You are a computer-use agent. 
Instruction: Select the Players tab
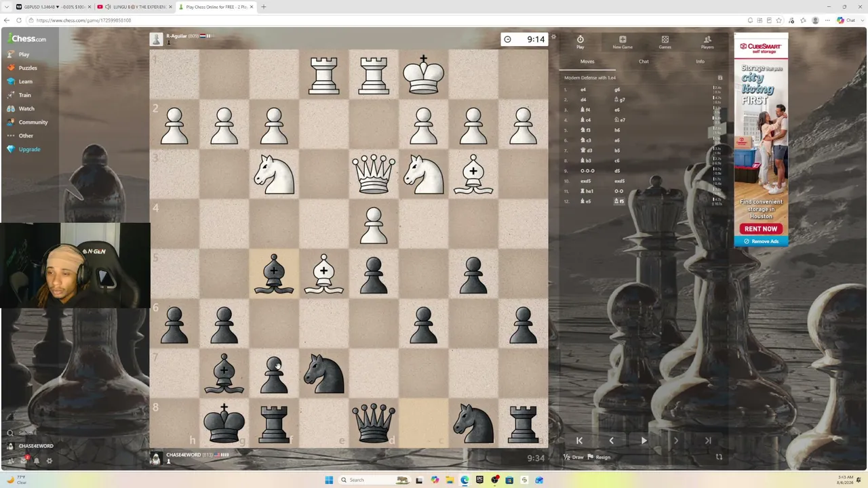(707, 42)
